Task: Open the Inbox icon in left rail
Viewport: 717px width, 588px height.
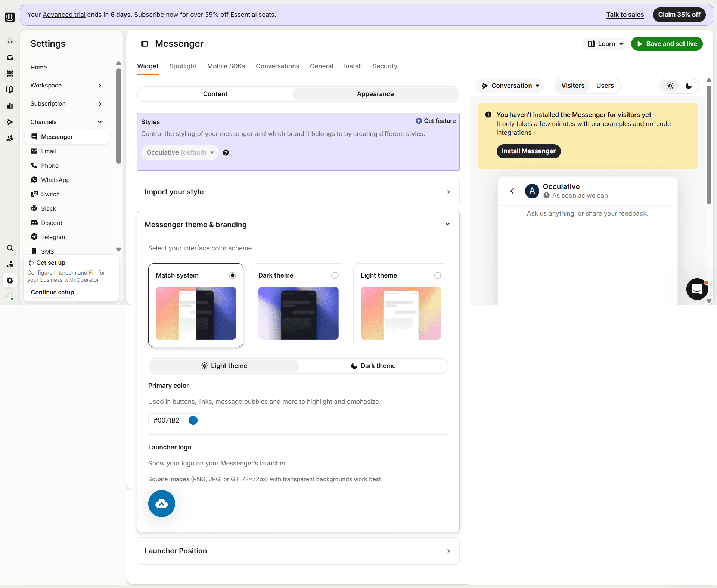Action: click(x=10, y=58)
